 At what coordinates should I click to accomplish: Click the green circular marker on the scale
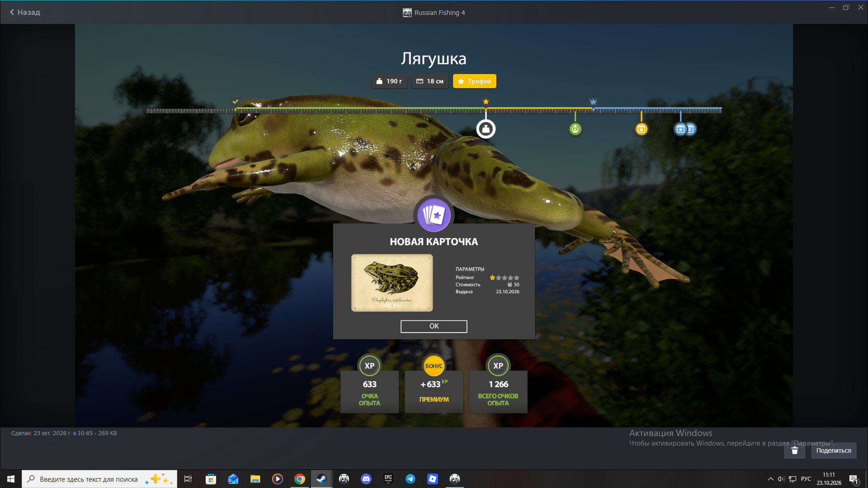coord(575,129)
